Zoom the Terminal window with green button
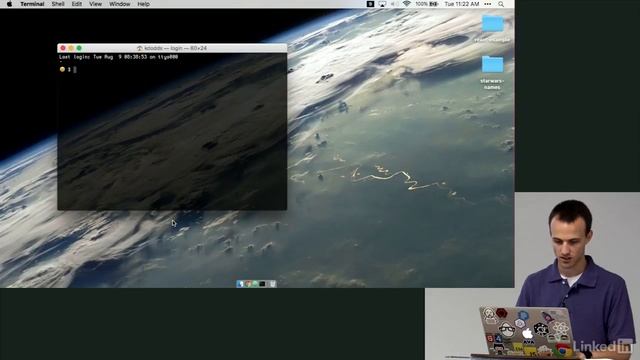Screen dimensions: 640x360 coord(79,48)
